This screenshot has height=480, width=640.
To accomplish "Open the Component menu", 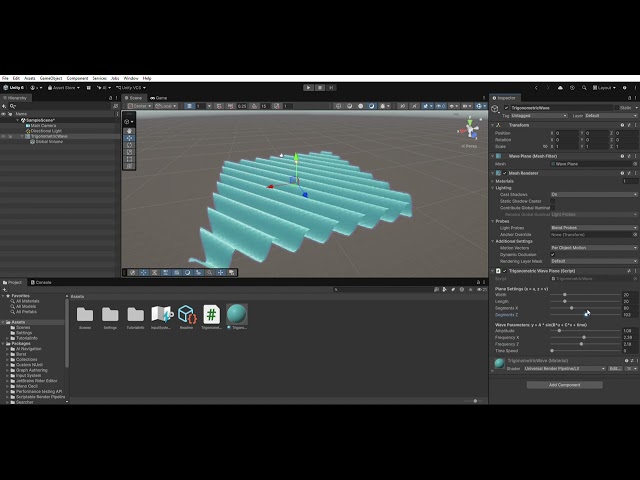I will click(x=77, y=78).
